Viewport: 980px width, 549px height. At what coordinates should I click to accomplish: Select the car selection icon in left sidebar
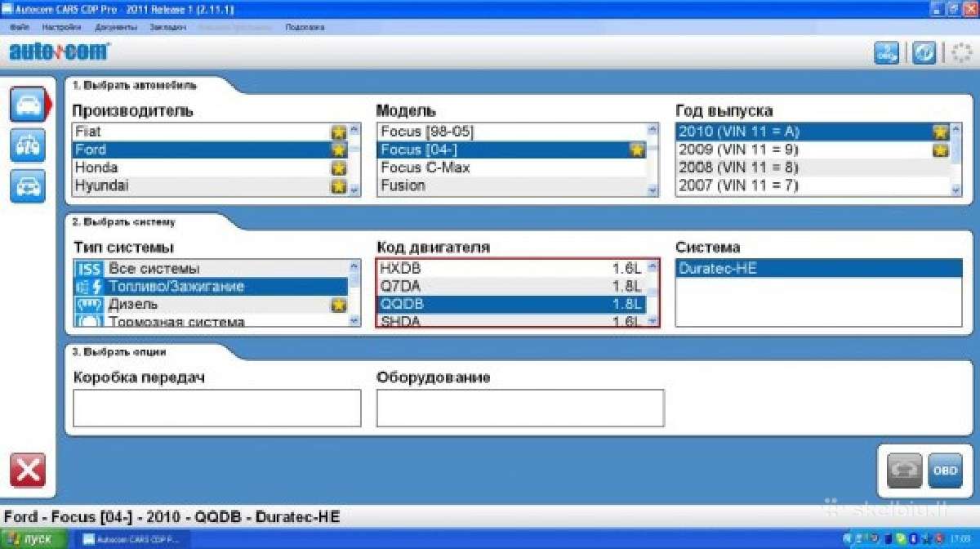click(28, 105)
